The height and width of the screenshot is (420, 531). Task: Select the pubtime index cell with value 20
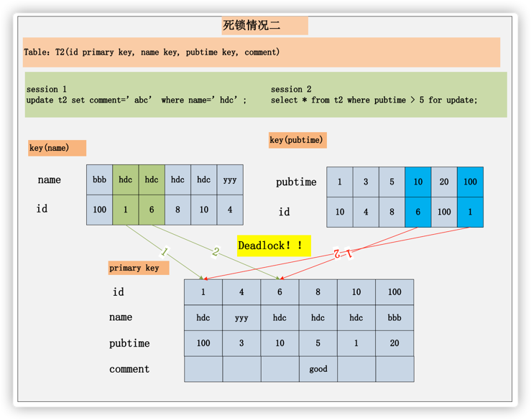click(x=443, y=182)
